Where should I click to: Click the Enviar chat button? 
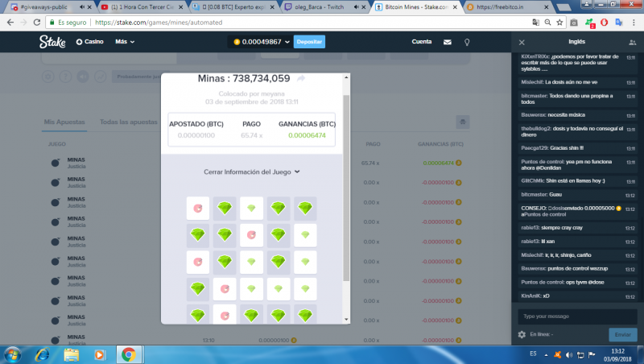(622, 334)
